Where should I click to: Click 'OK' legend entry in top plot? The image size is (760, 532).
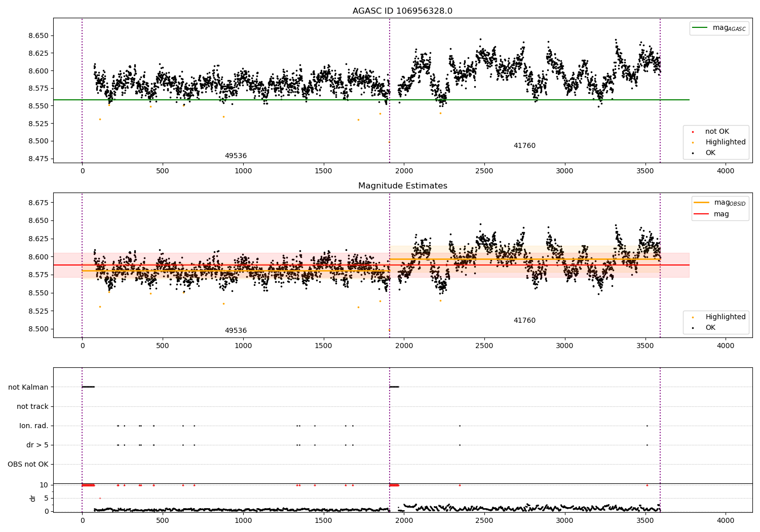[x=704, y=153]
